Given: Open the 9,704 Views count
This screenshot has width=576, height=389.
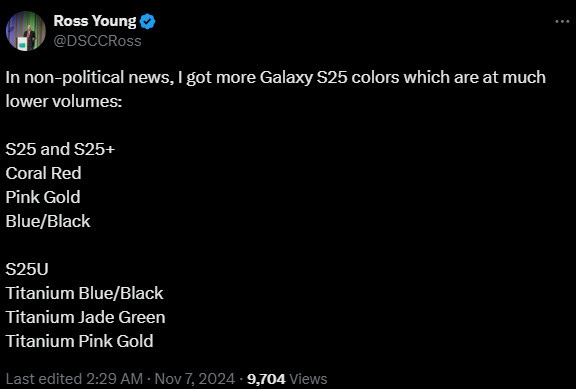Looking at the screenshot, I should tap(287, 379).
